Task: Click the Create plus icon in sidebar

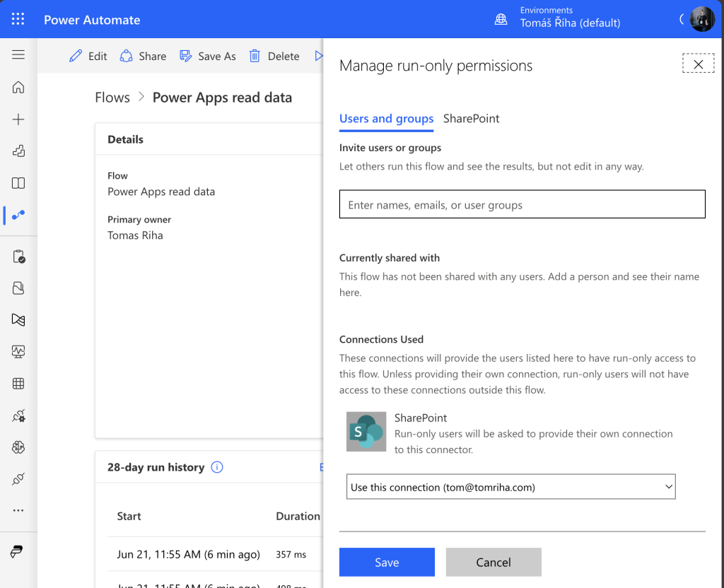Action: [18, 119]
